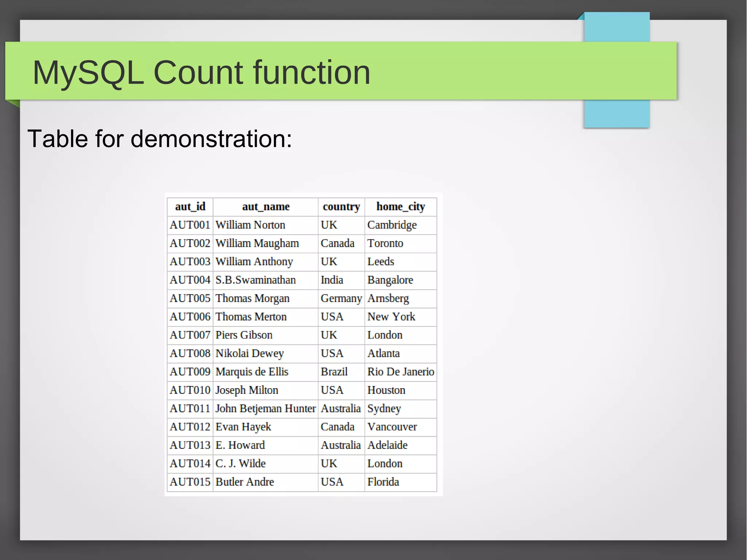Click the 'India' cell

341,280
